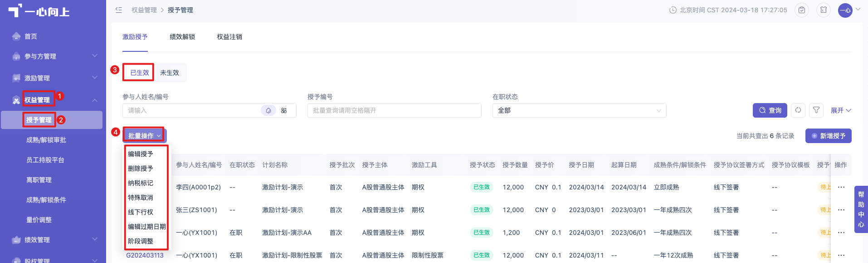Select the 未生效 status tab

[x=170, y=73]
